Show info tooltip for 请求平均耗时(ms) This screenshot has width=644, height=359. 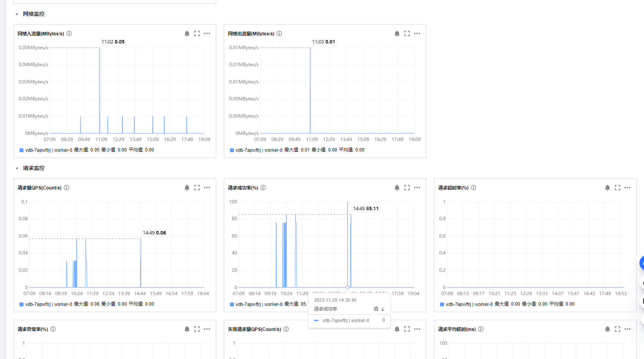(x=481, y=329)
